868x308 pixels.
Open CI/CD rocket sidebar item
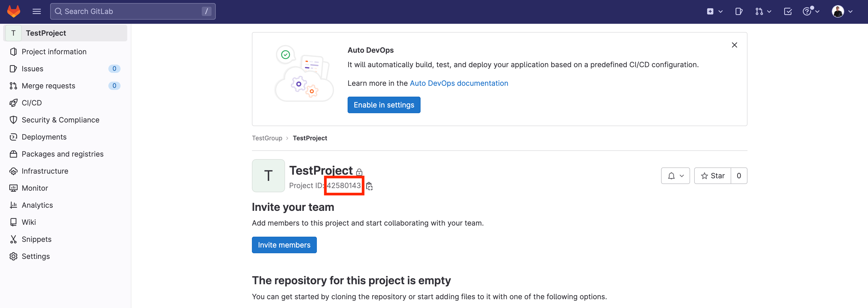click(32, 103)
